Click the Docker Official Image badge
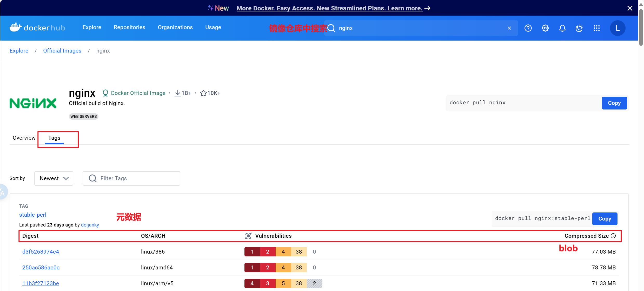The height and width of the screenshot is (291, 644). [x=134, y=93]
